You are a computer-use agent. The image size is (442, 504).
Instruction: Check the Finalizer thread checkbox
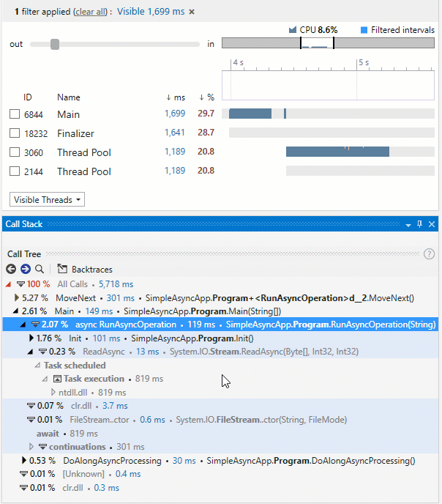tap(15, 133)
